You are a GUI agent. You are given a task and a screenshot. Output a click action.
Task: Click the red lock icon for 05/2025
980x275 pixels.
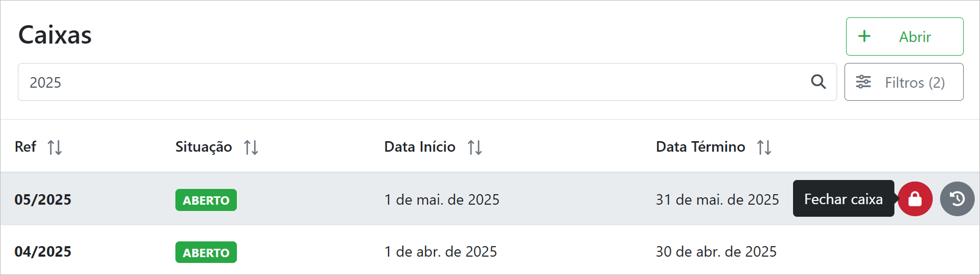915,199
